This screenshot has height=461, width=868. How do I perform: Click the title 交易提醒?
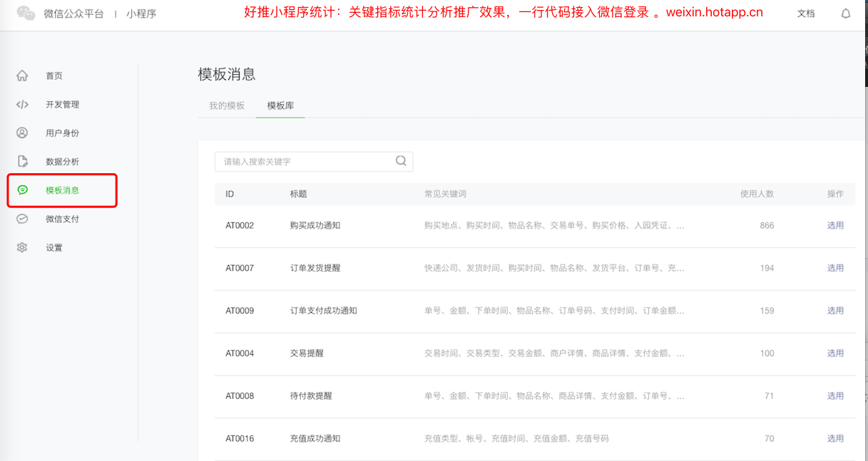307,353
